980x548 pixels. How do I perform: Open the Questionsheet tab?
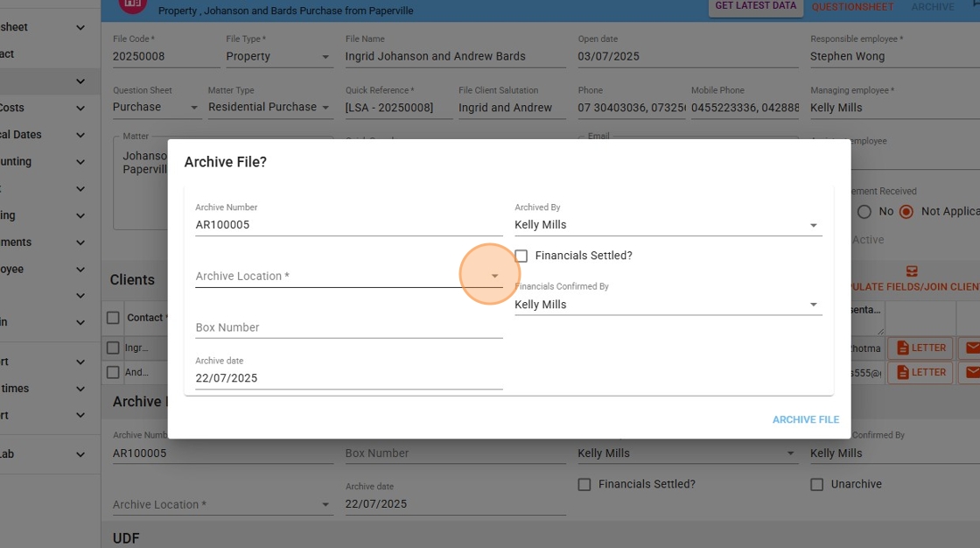tap(852, 7)
